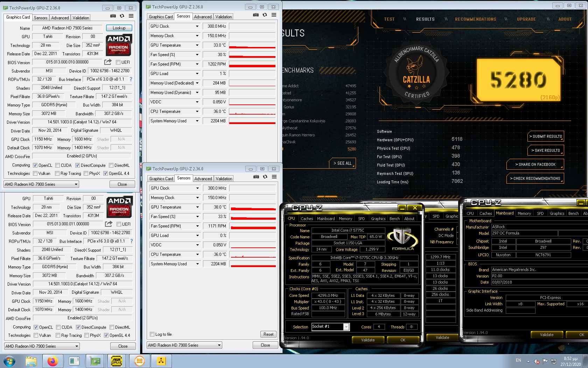
Task: Click Lookup button in GPU-Z
Action: point(119,28)
